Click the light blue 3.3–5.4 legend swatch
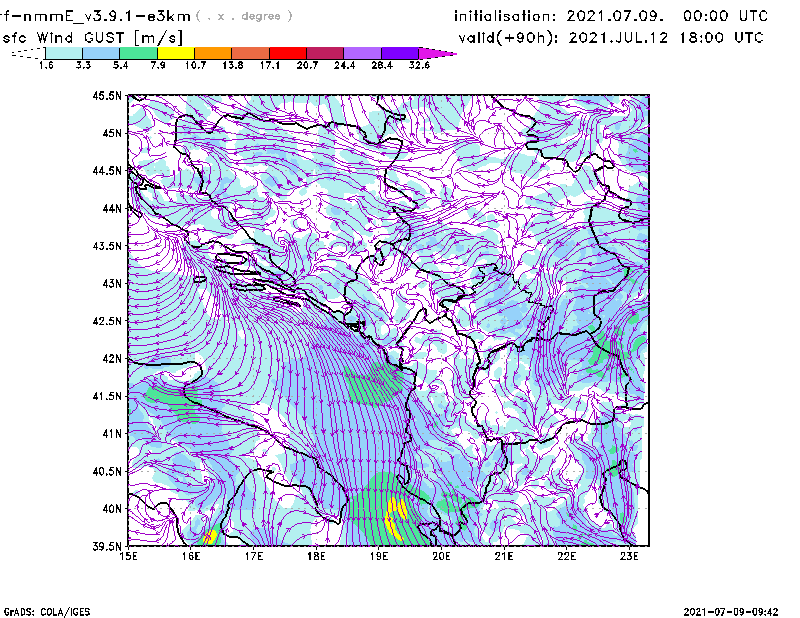 tap(101, 53)
